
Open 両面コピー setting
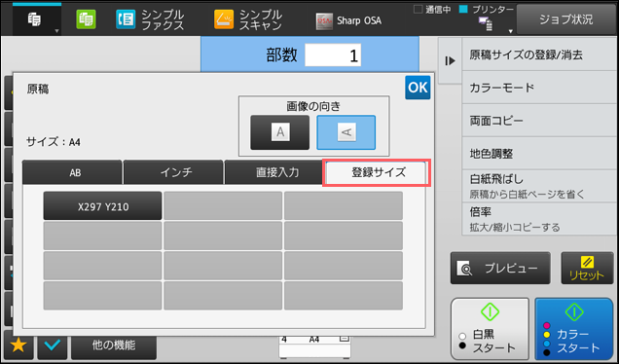tap(539, 121)
